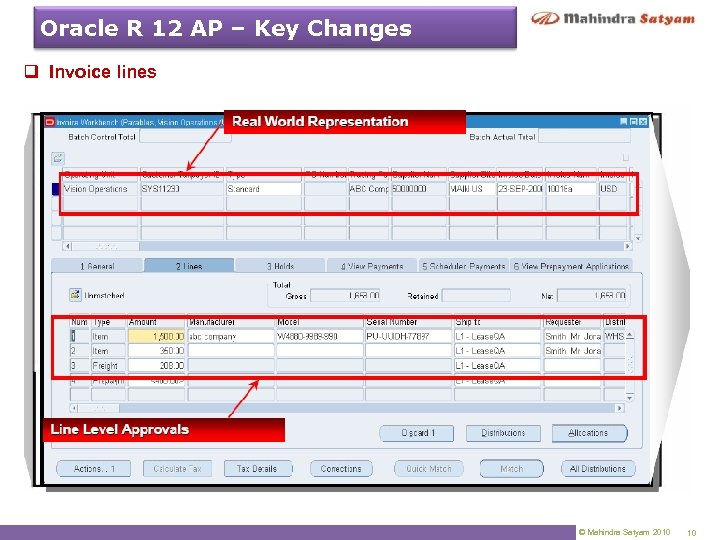Viewport: 720px width, 540px height.
Task: Switch to the Lines tab
Action: tap(189, 266)
